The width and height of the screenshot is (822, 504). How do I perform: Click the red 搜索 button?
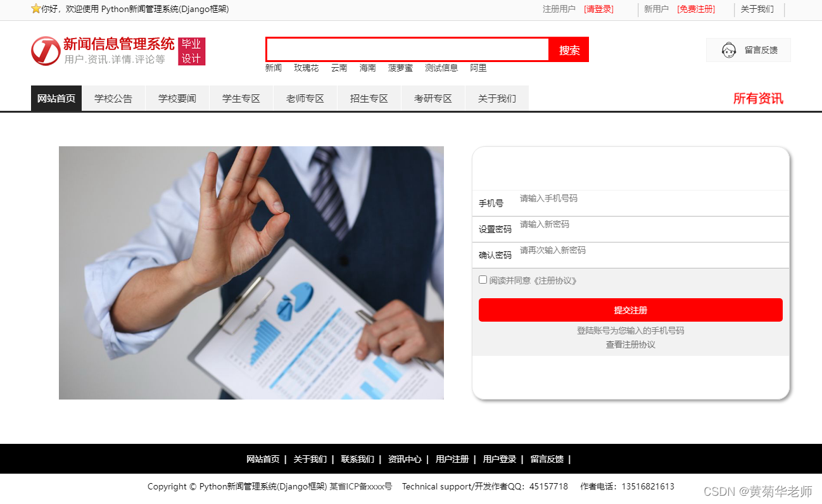tap(569, 50)
